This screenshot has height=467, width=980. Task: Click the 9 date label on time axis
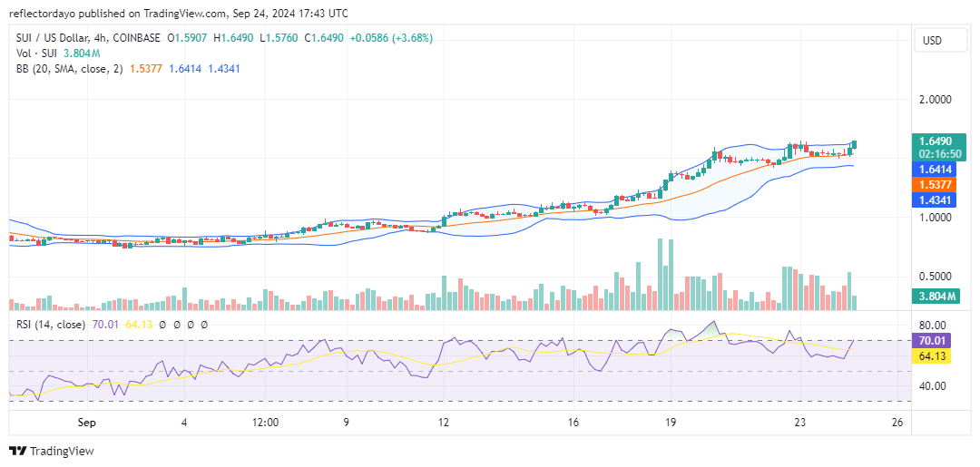click(345, 423)
